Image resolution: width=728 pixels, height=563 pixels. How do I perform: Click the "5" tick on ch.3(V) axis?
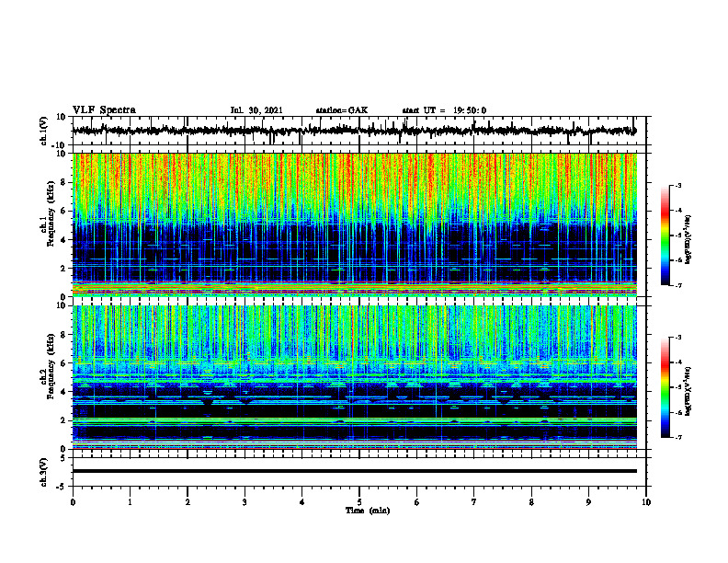pos(64,457)
